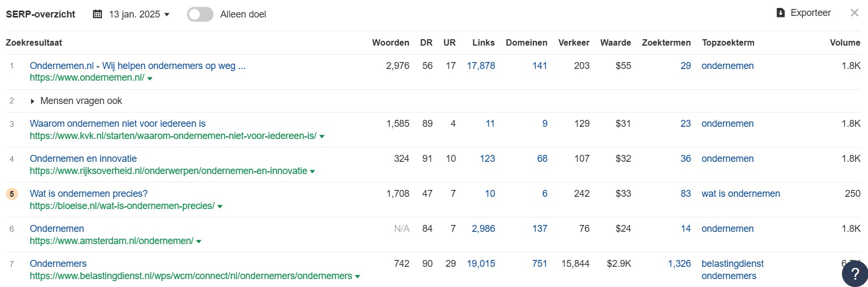Open the URL dropdown for www.ondernemen.nl
The image size is (868, 287).
coord(150,78)
